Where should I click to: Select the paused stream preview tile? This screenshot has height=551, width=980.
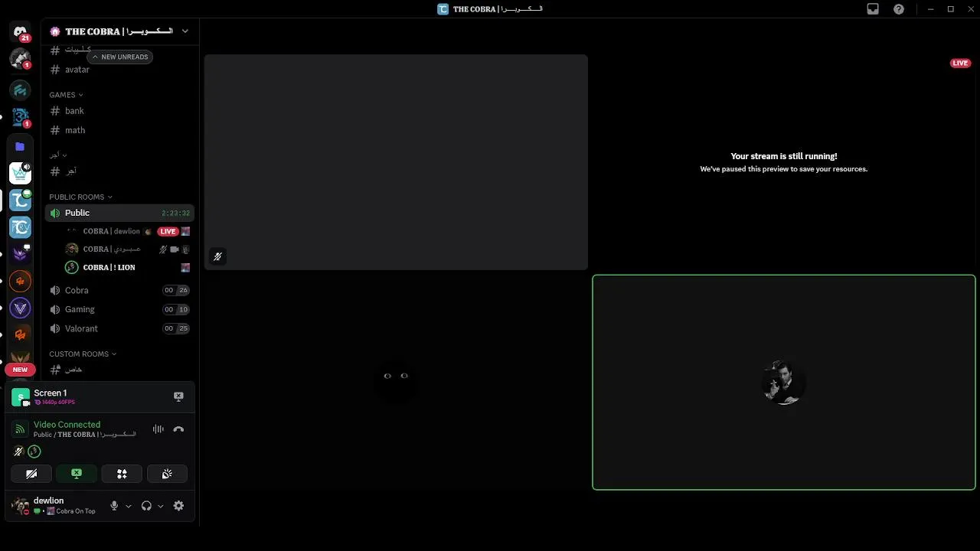[x=784, y=161]
